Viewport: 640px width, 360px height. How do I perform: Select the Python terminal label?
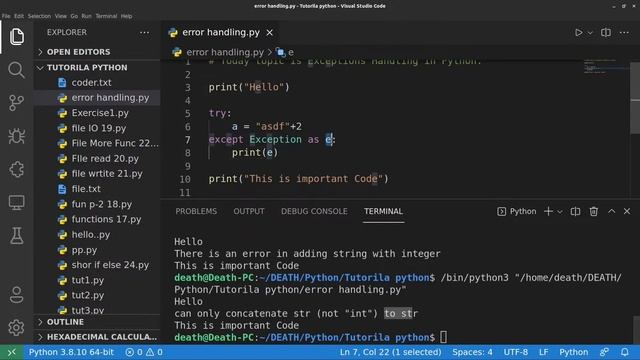pos(517,211)
